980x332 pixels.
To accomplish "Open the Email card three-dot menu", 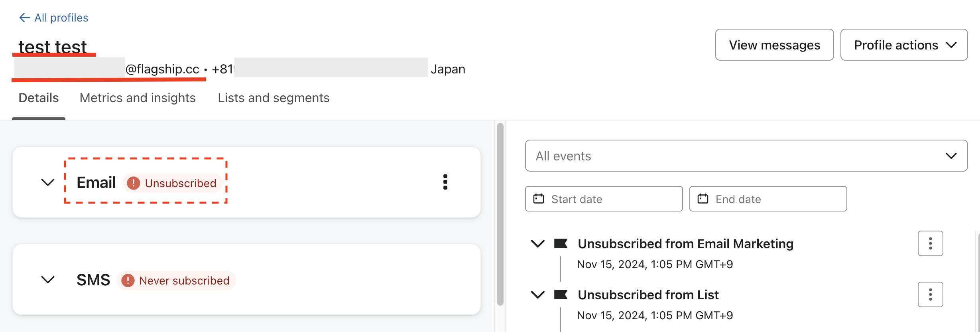I will click(x=445, y=182).
